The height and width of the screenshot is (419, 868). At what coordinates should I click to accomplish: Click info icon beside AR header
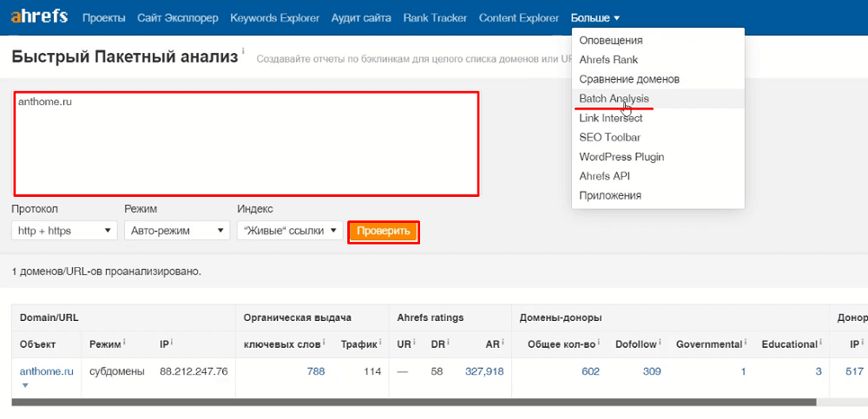503,343
